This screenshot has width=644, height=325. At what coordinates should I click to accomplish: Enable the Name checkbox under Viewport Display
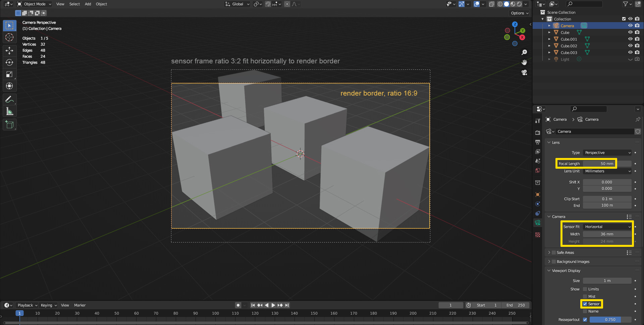click(x=585, y=311)
